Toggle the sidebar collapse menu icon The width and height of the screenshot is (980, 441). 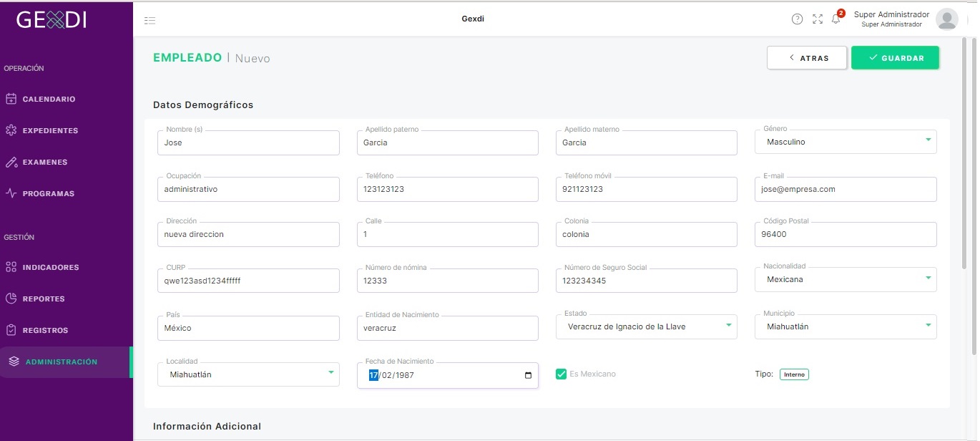click(x=150, y=20)
